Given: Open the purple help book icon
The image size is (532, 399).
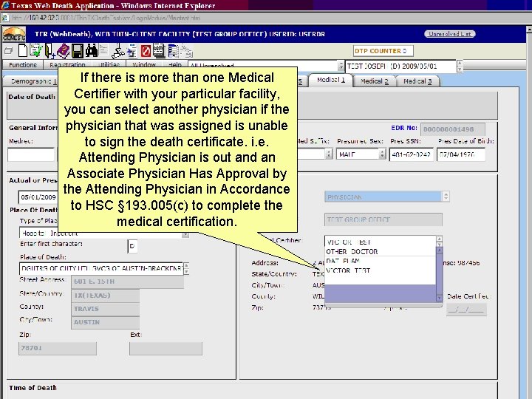Looking at the screenshot, I should click(63, 51).
